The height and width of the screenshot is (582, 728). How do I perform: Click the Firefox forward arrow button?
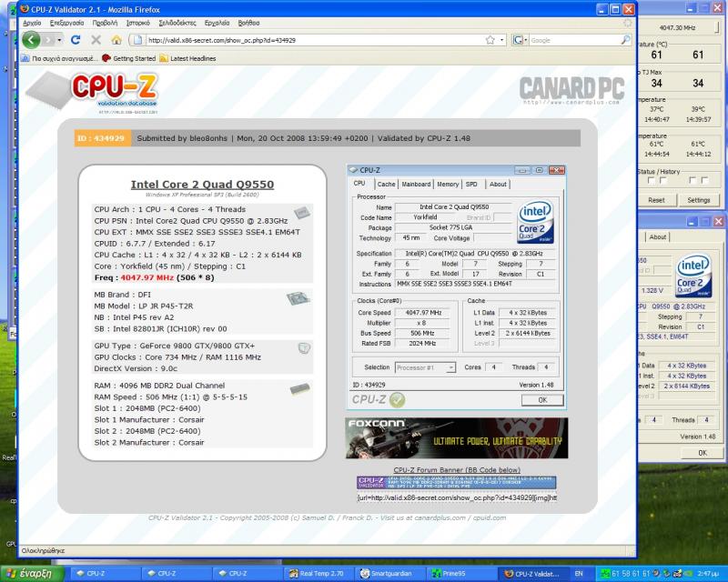[48, 40]
